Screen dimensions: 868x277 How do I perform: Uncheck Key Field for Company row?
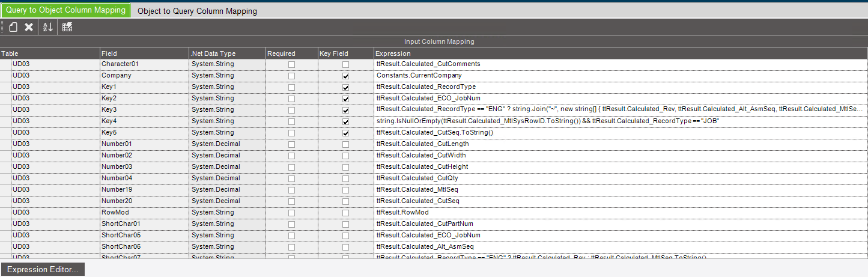pos(345,76)
